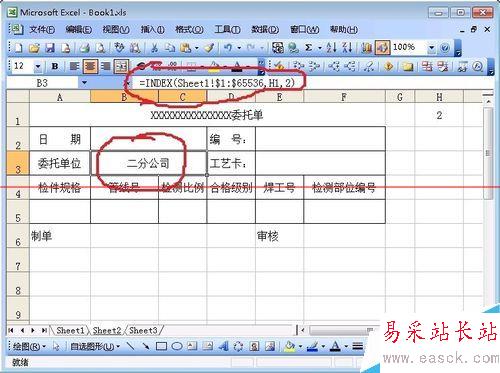Expand the Name Box dropdown arrow
Image resolution: width=500 pixels, height=373 pixels.
[x=84, y=83]
